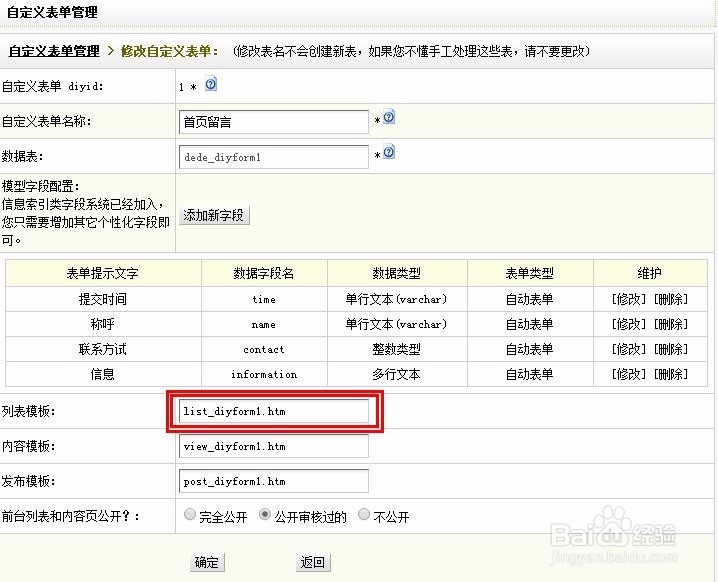Click the 数据字段名 column header
The width and height of the screenshot is (718, 582).
pyautogui.click(x=264, y=273)
